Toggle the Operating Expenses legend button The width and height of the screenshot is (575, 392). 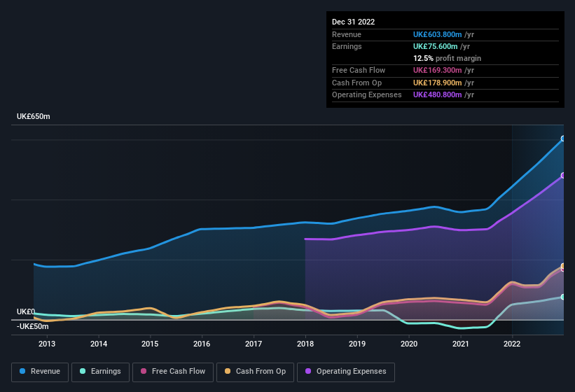pos(345,372)
